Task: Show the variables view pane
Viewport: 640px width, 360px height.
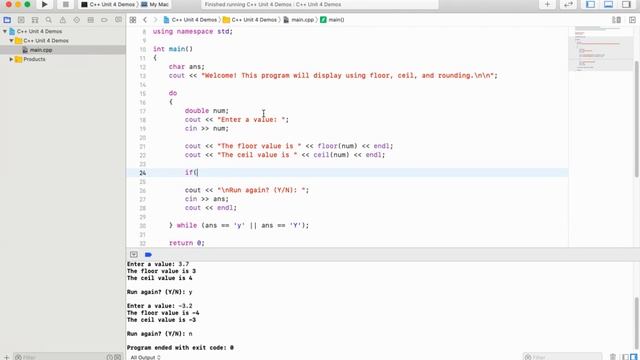Action: pos(625,357)
